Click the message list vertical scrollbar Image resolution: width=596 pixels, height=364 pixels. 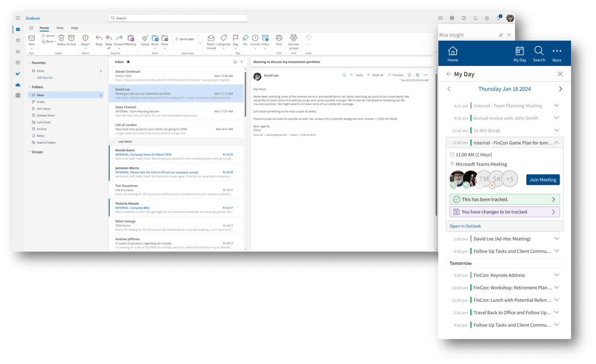pos(245,95)
